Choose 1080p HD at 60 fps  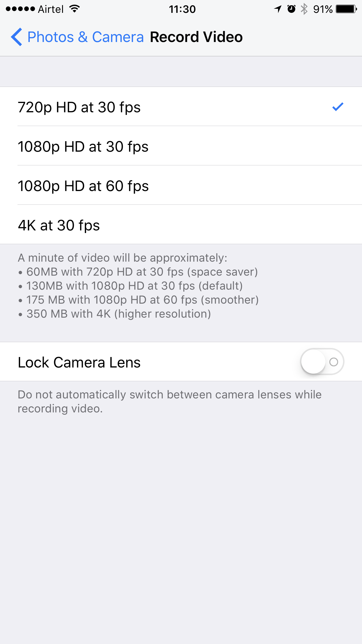[181, 185]
